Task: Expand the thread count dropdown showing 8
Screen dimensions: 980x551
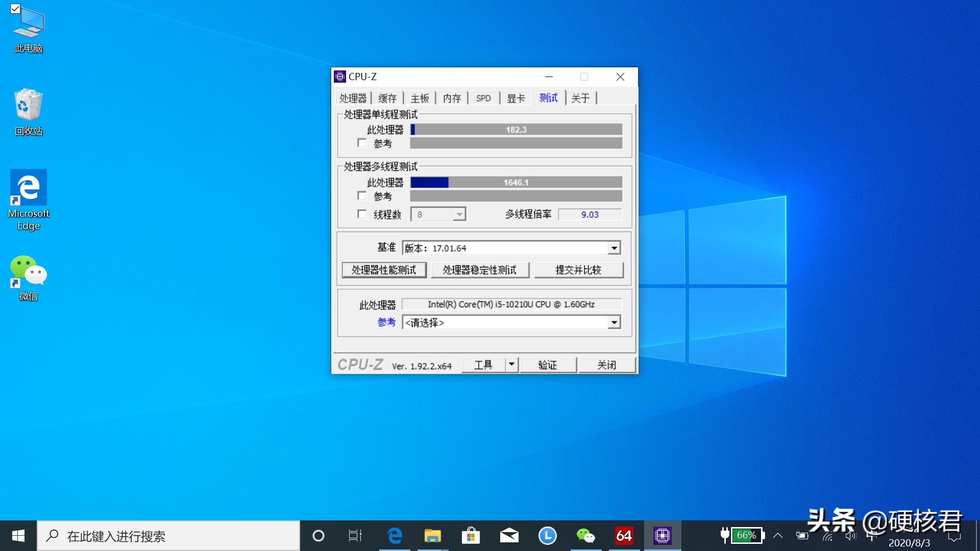Action: tap(459, 214)
